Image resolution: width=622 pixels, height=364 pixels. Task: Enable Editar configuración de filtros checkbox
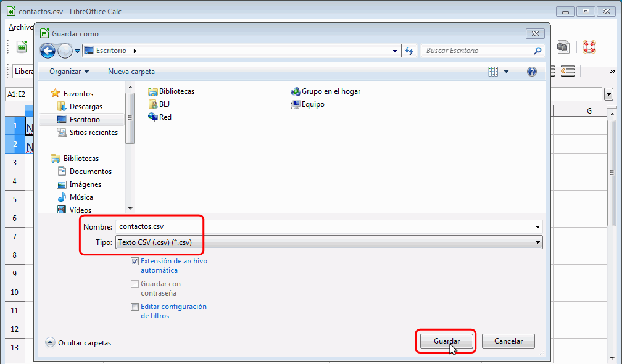click(x=135, y=307)
